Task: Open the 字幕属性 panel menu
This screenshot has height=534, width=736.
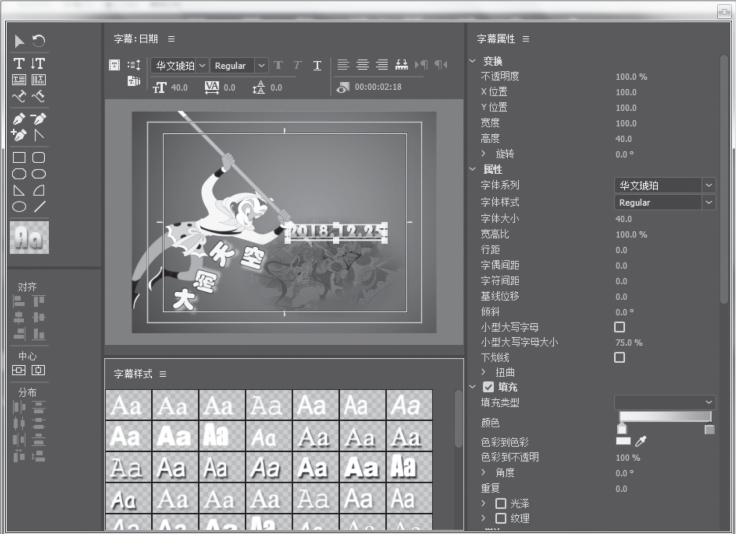Action: click(x=526, y=39)
